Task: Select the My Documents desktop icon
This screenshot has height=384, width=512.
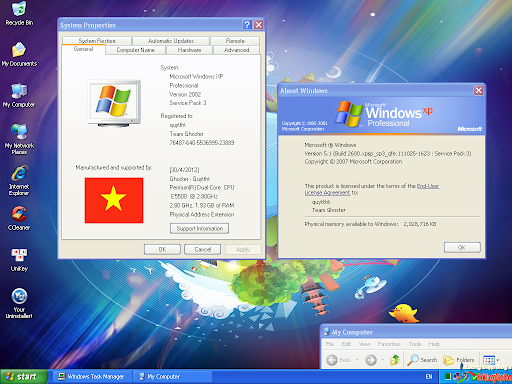Action: click(x=19, y=54)
